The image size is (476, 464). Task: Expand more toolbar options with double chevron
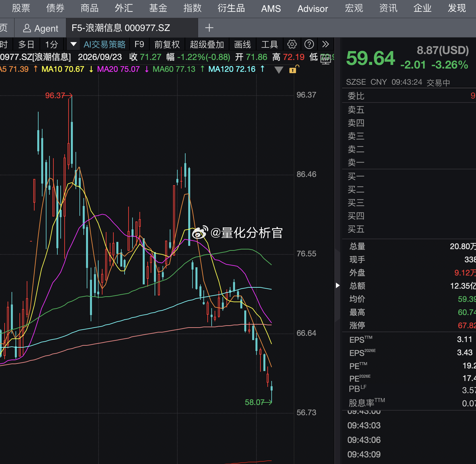coord(326,44)
